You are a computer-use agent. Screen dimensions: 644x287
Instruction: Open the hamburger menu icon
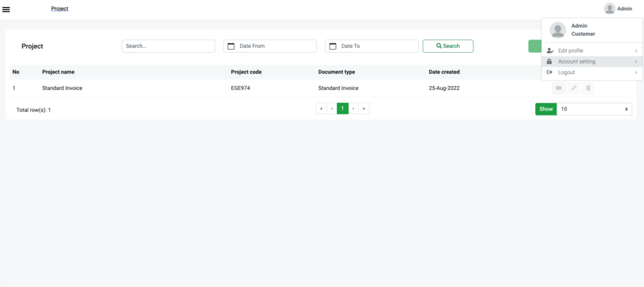(x=6, y=9)
